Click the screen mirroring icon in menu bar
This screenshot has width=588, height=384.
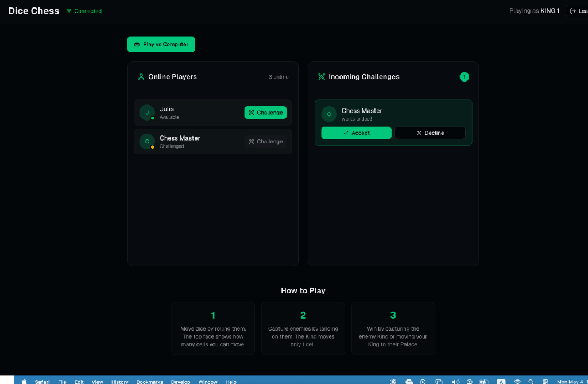click(439, 382)
